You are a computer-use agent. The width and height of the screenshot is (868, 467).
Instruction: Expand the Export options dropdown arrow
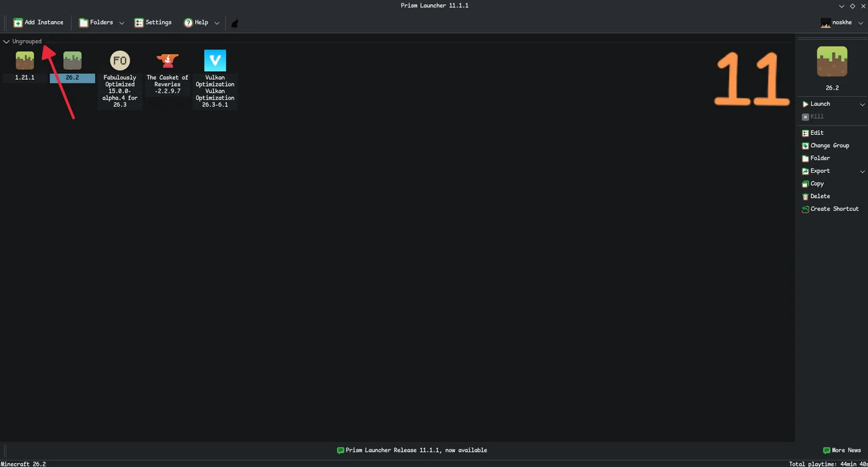tap(863, 171)
